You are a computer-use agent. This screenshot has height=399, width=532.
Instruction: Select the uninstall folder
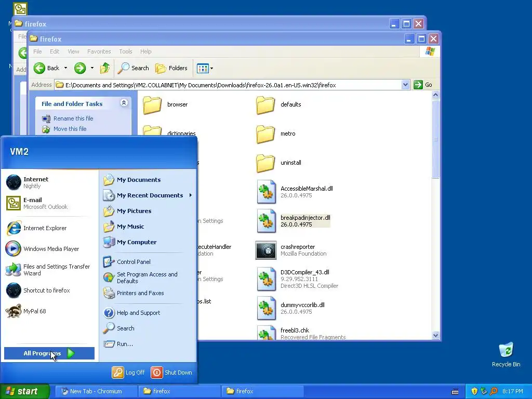[279, 163]
